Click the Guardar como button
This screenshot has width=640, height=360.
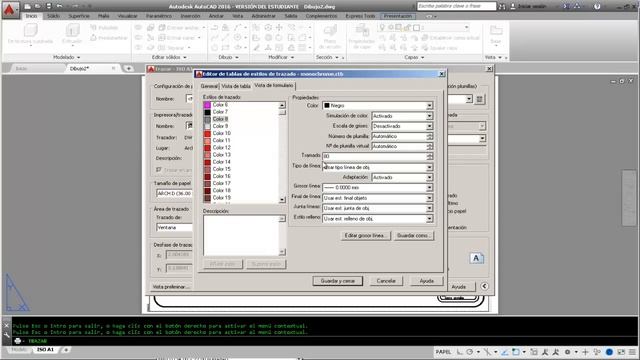pos(413,236)
